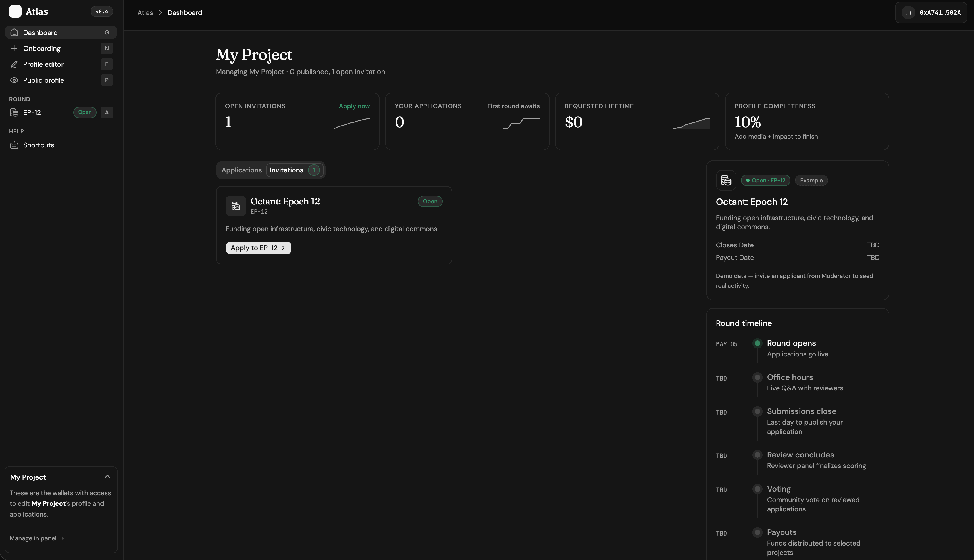This screenshot has width=974, height=560.
Task: Click the Profile editor pencil icon
Action: [x=14, y=64]
